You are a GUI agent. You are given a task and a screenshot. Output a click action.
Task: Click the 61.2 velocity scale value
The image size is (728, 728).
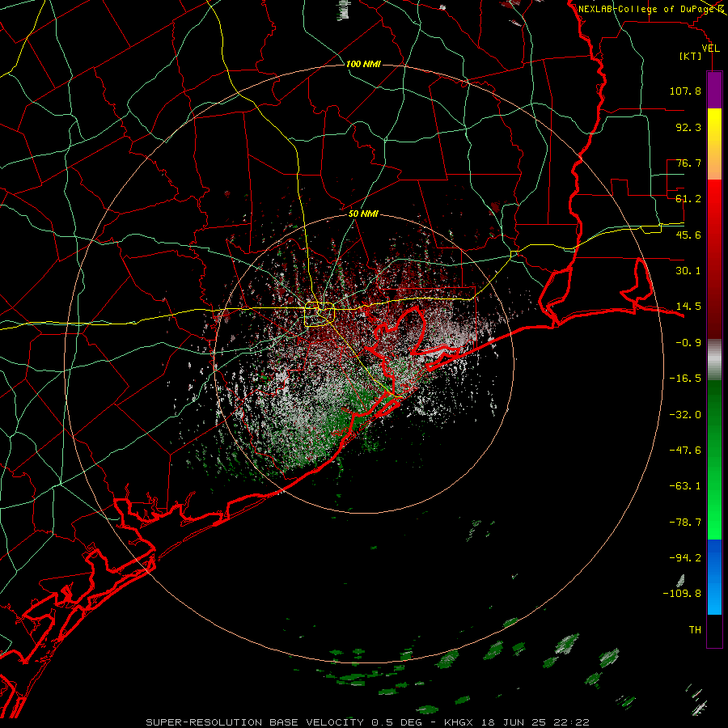click(688, 199)
